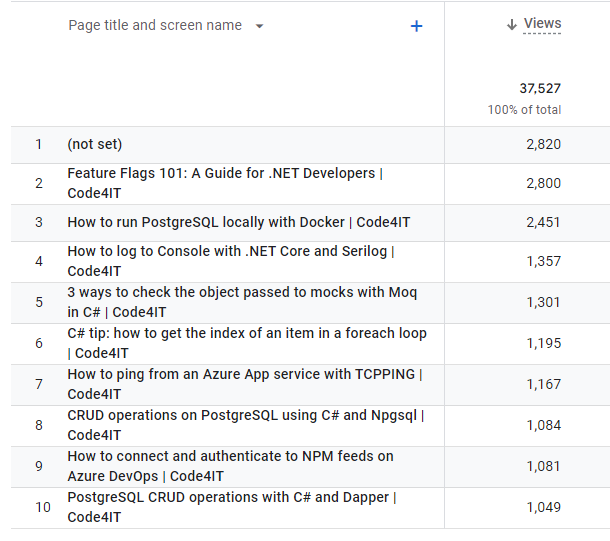The width and height of the screenshot is (610, 541).
Task: Click row number 10 in the table
Action: (43, 507)
